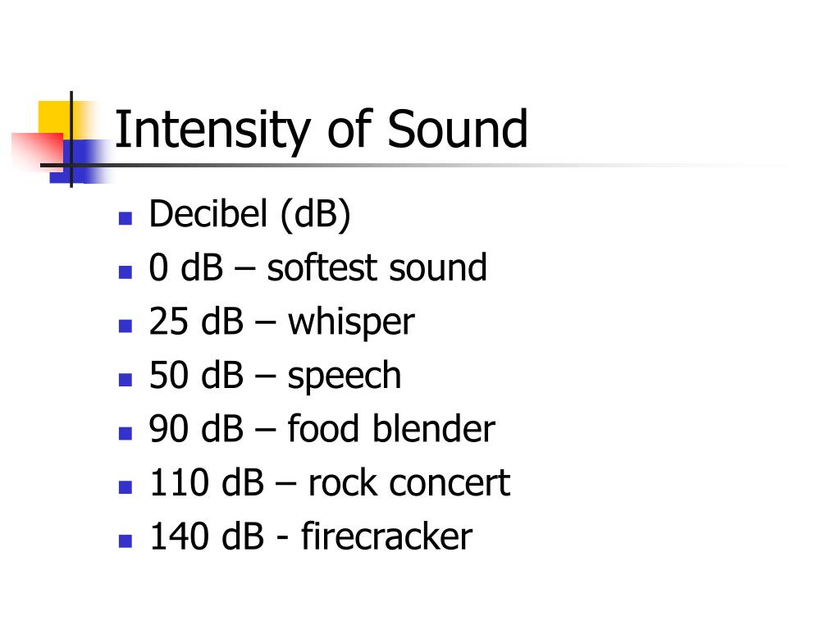Click the bullet marker beside 0 dB

point(126,272)
